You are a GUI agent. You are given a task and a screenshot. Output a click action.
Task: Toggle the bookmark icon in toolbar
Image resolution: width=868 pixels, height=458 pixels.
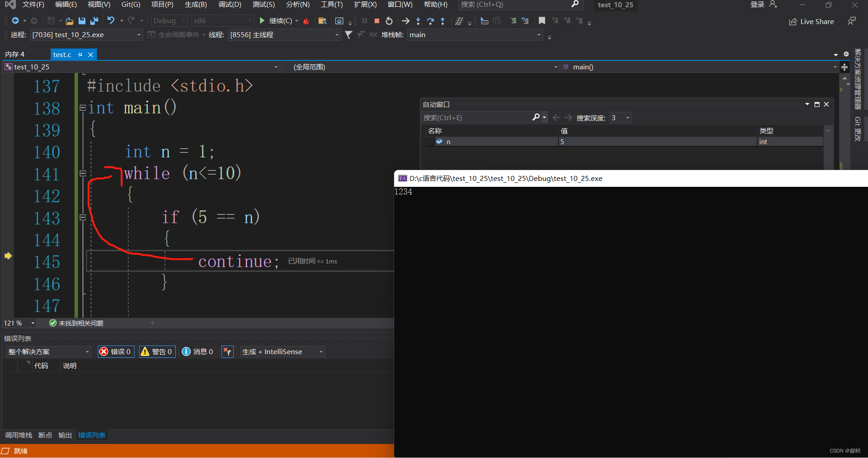pyautogui.click(x=542, y=21)
